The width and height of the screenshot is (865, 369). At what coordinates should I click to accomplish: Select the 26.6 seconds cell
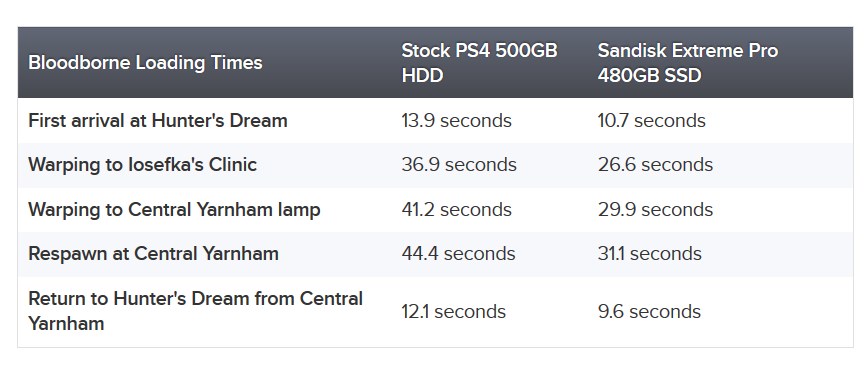coord(655,165)
